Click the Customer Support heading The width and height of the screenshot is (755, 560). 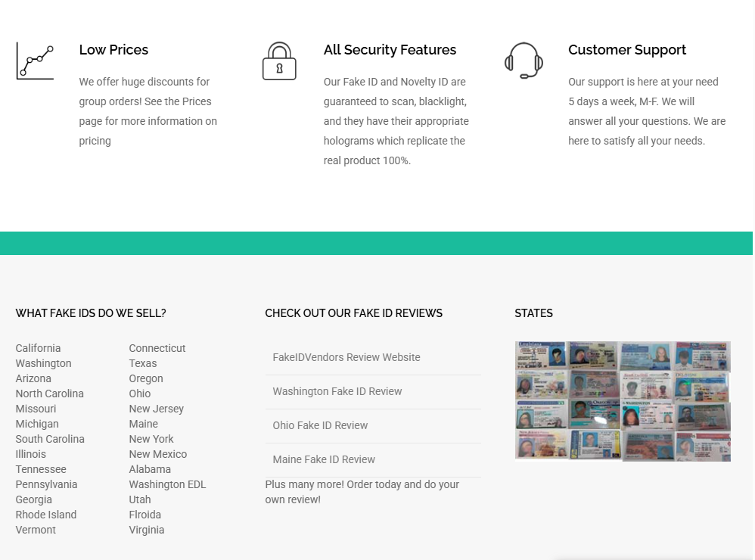click(627, 50)
